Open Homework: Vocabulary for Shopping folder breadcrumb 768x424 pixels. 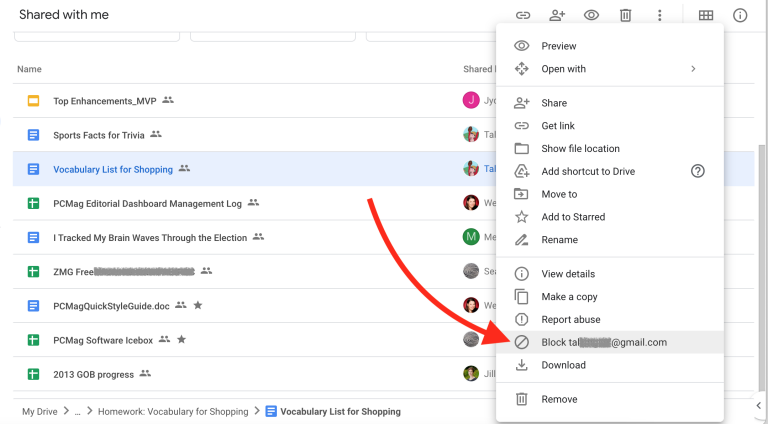173,411
